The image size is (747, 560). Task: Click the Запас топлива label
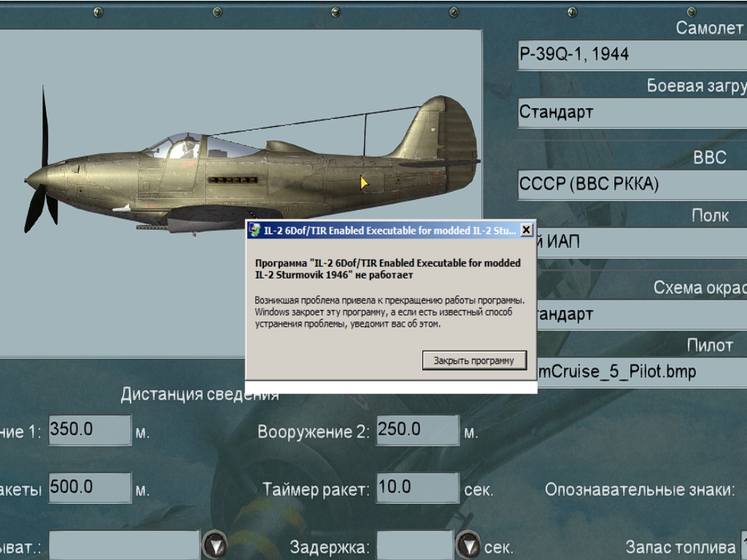681,547
